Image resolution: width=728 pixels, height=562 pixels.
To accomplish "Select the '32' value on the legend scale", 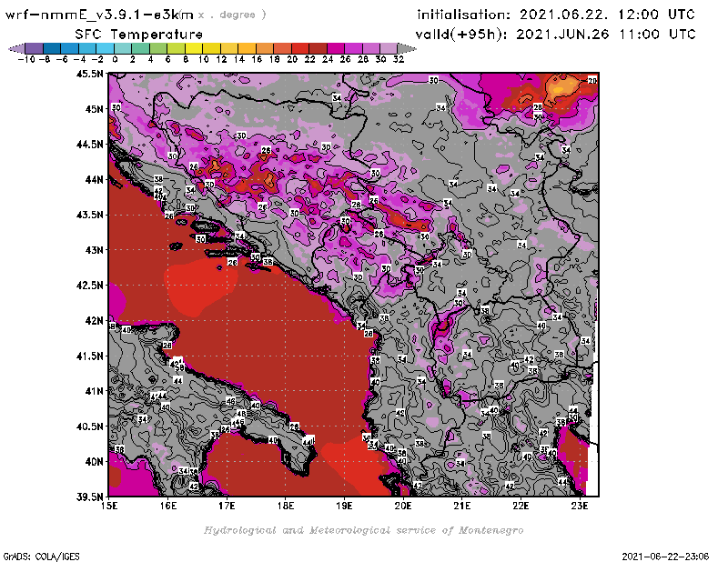I will pos(399,59).
